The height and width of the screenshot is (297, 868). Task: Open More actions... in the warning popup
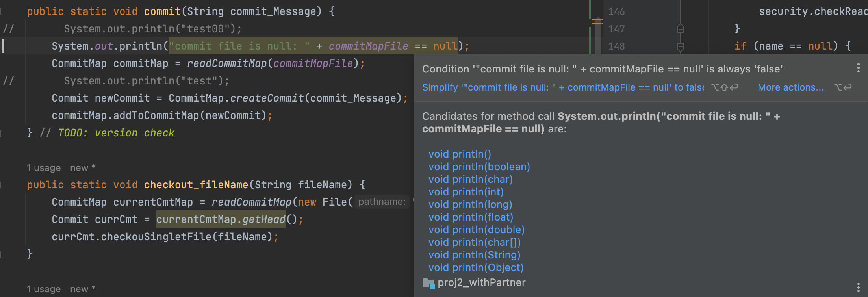790,87
